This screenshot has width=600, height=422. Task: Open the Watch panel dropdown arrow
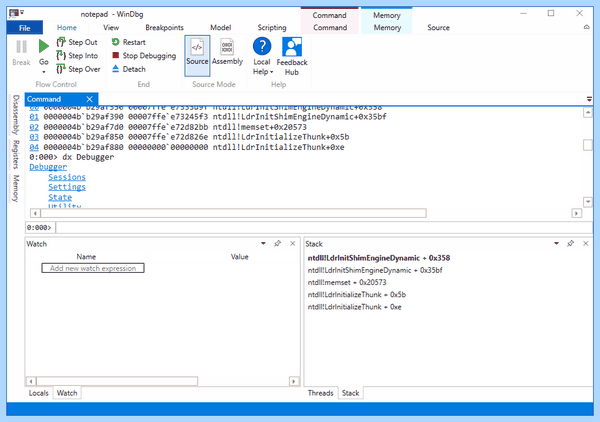coord(263,243)
